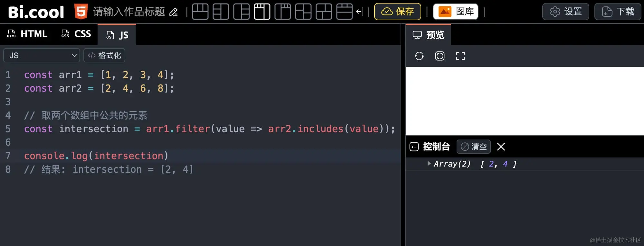Screen dimensions: 644x246
Task: Click the rounded-square screenshot icon in preview toolbar
Action: click(440, 56)
